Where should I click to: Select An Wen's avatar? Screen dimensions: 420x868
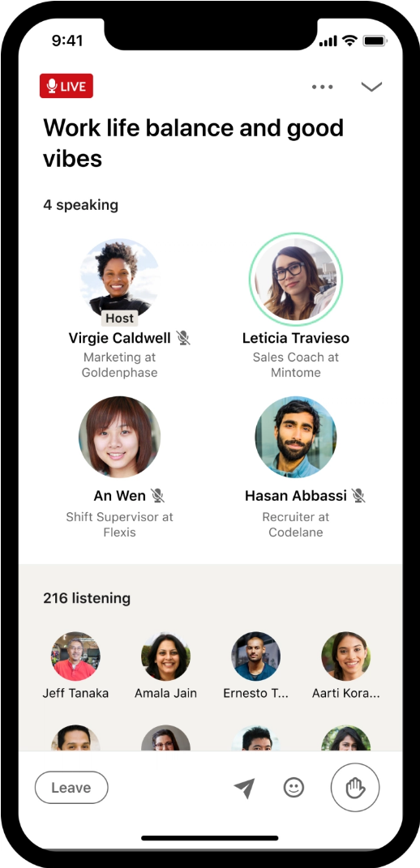pyautogui.click(x=120, y=438)
